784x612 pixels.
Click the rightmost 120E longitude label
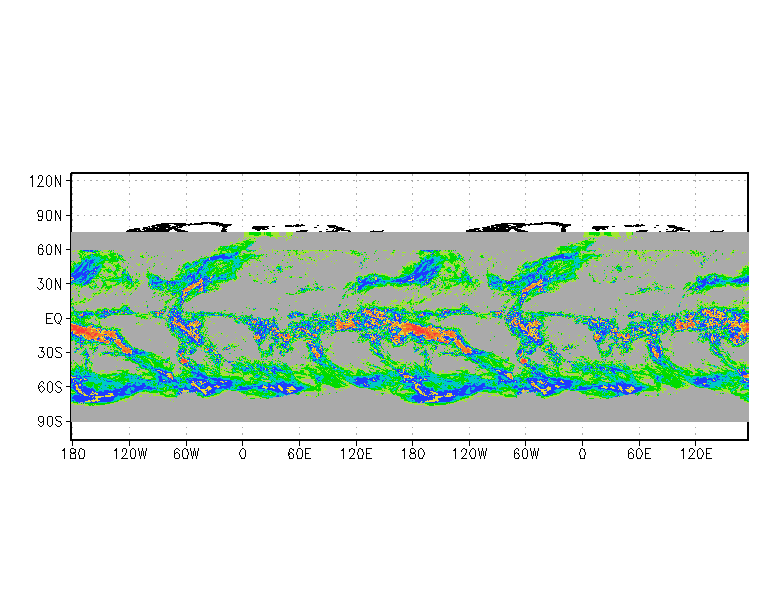pyautogui.click(x=696, y=454)
